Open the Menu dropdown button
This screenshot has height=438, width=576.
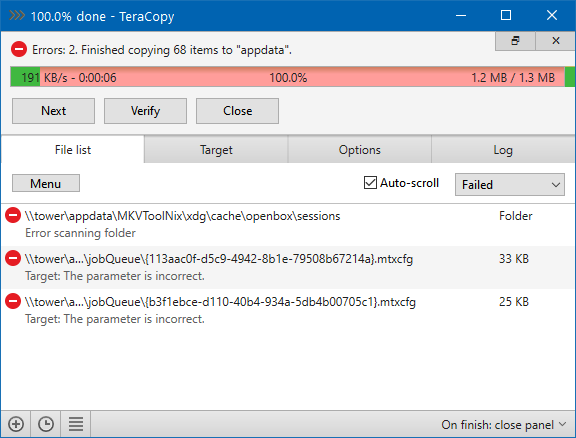46,183
